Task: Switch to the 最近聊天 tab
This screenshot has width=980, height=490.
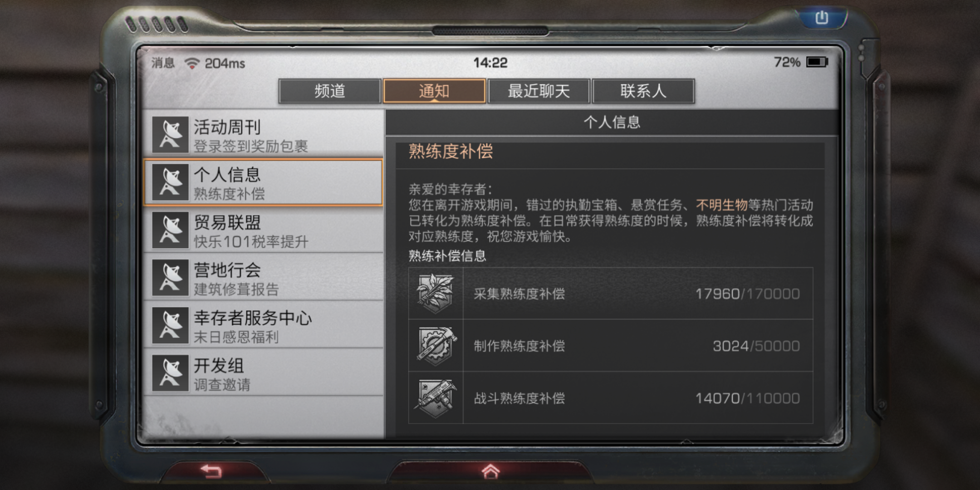Action: (539, 91)
